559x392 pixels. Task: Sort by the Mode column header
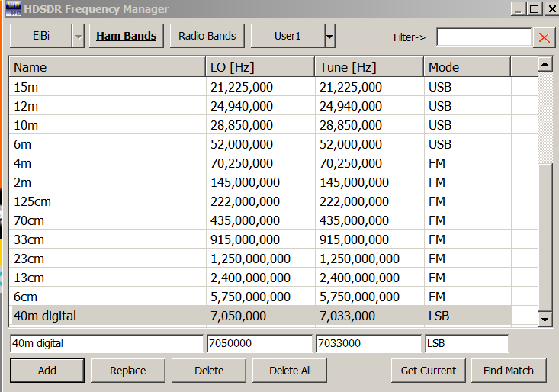point(467,67)
